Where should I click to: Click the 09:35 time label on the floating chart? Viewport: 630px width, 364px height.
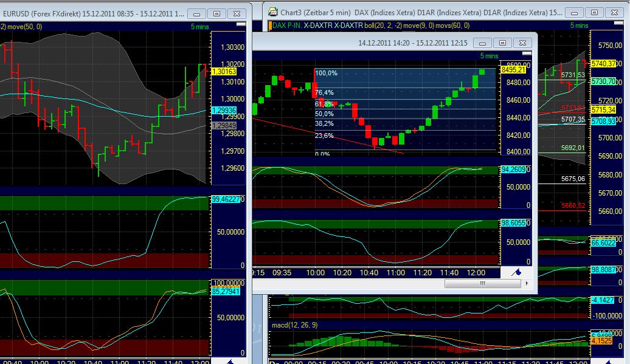(x=282, y=272)
